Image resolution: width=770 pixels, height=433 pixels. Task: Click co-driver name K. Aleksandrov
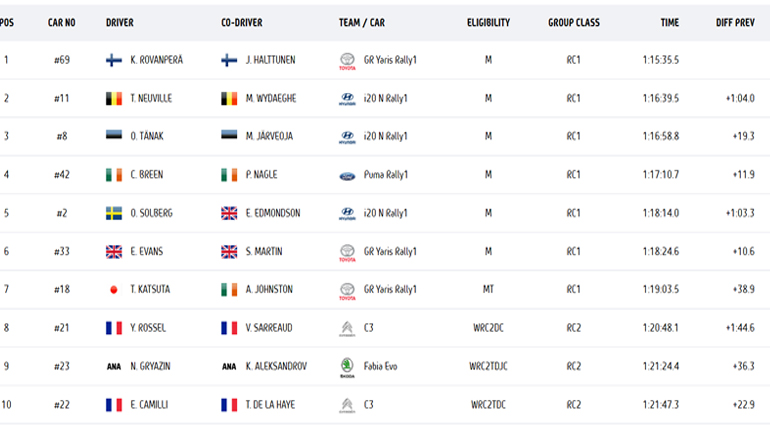click(x=276, y=367)
